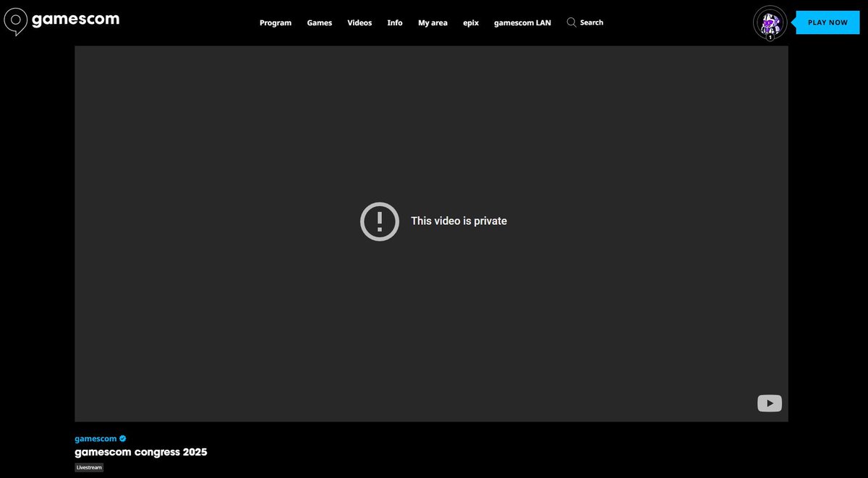Click the 'This video is private' message
The height and width of the screenshot is (478, 868).
point(459,221)
